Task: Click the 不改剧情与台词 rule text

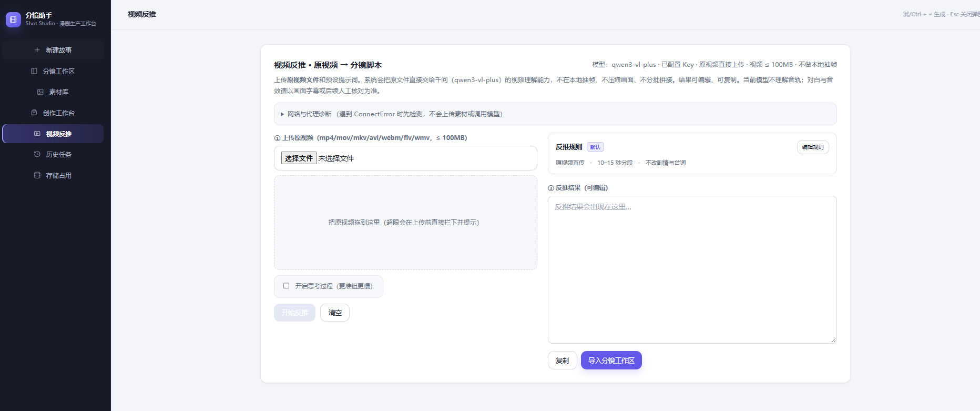Action: tap(666, 163)
